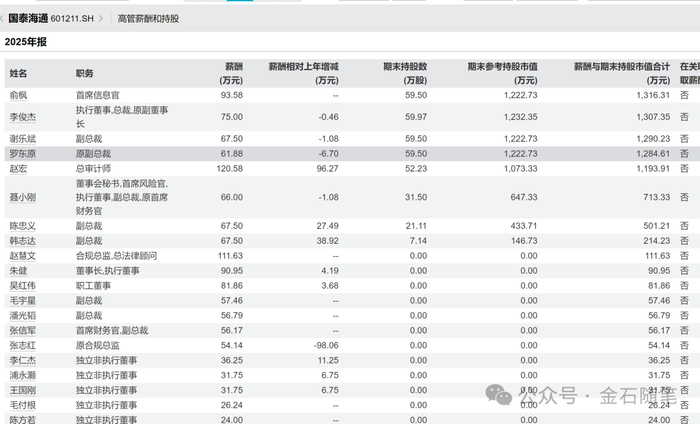Click the back chevron before 国泰海通
Screen dimensions: 700x424
tap(2, 19)
